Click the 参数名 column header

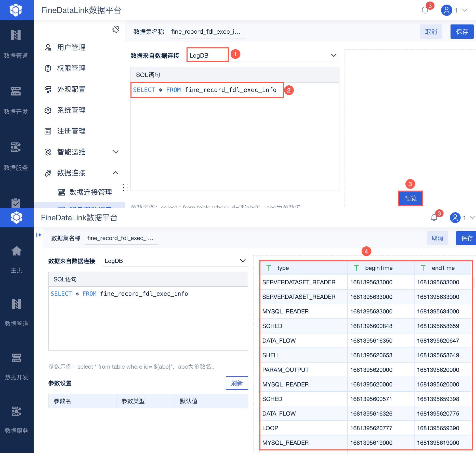[x=82, y=401]
